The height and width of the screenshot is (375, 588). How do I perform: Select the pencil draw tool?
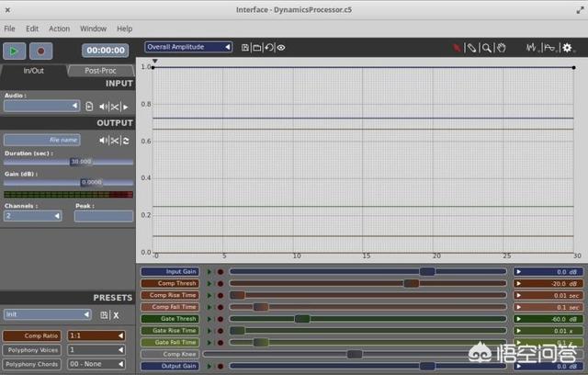tap(471, 47)
